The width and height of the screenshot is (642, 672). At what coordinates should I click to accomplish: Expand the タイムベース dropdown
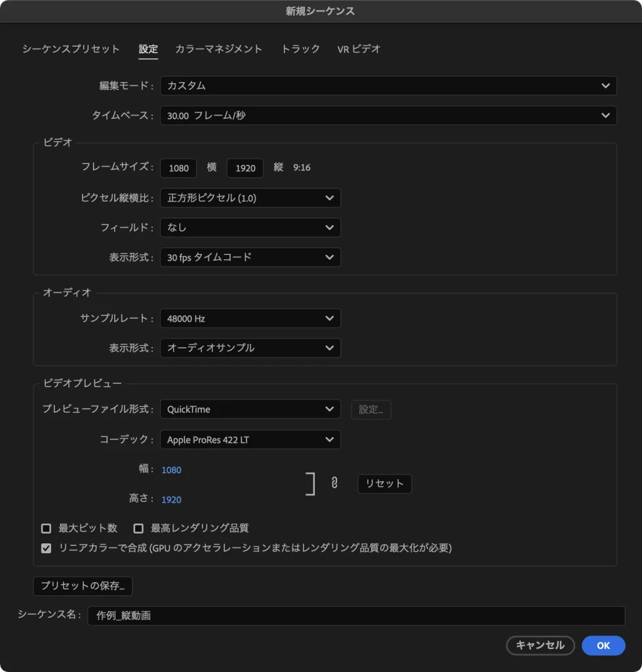pyautogui.click(x=388, y=115)
